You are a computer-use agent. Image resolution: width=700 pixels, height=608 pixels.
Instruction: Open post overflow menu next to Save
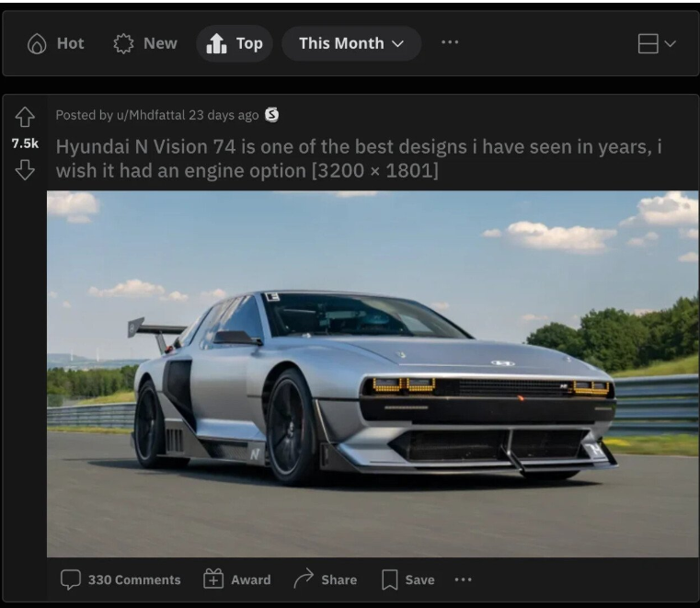pos(463,579)
